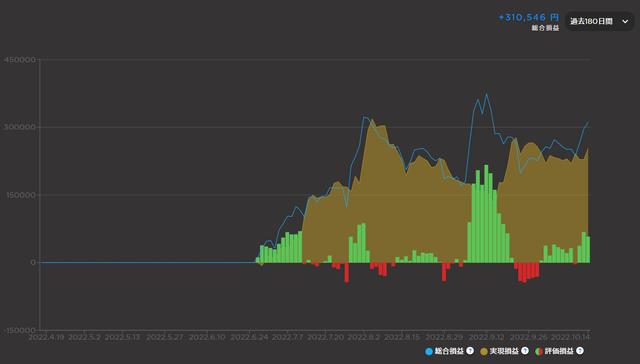Click the 2022.9.12 x-axis date label
This screenshot has width=640, height=364.
coord(487,337)
